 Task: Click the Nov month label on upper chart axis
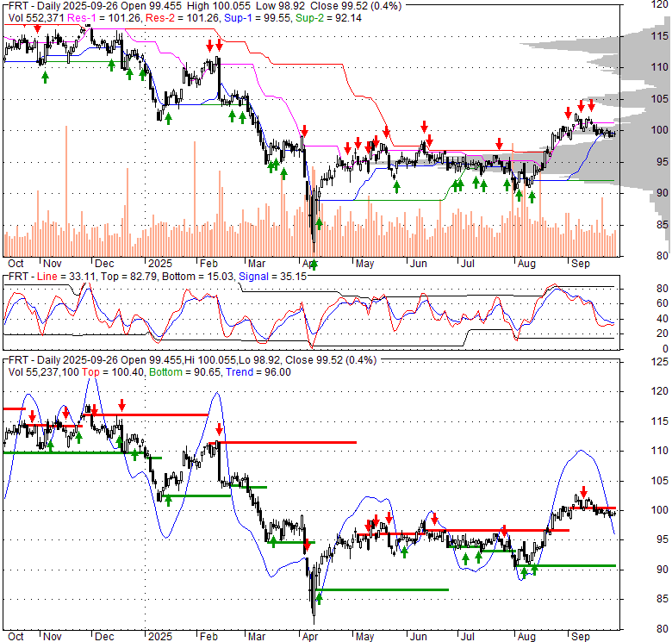[53, 263]
